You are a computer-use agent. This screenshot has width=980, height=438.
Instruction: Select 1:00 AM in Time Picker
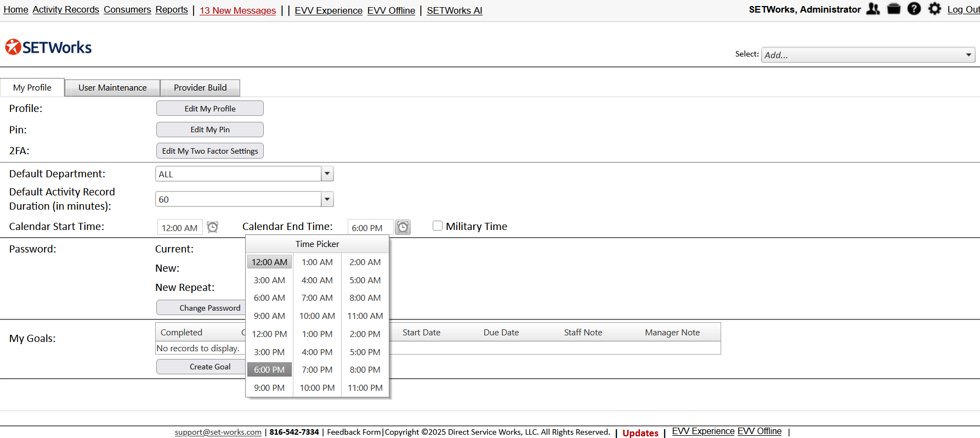click(317, 262)
